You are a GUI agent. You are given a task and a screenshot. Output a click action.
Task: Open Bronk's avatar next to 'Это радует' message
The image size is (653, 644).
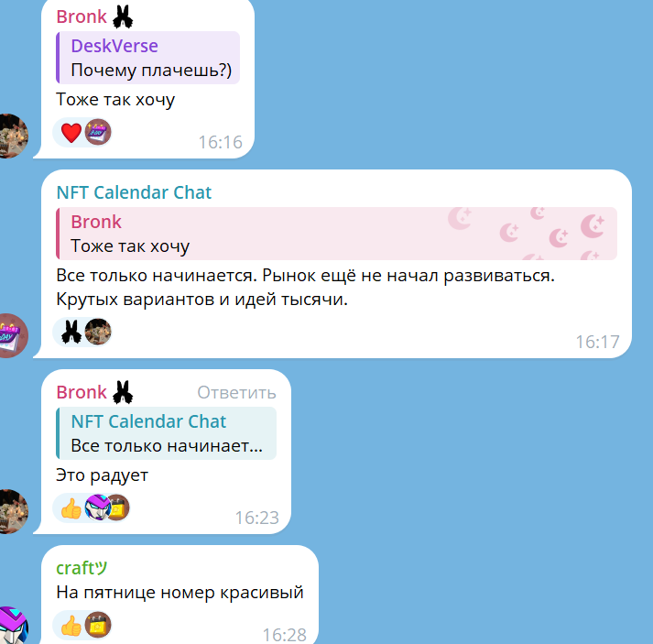tap(12, 511)
